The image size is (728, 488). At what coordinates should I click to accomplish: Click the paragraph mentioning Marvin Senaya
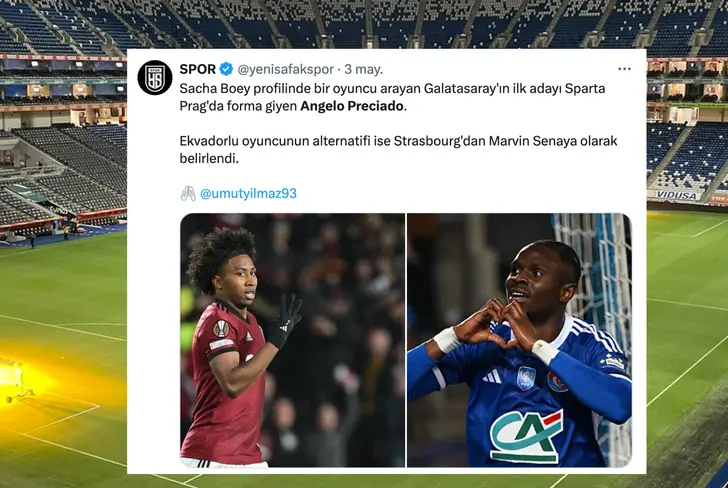(x=398, y=150)
